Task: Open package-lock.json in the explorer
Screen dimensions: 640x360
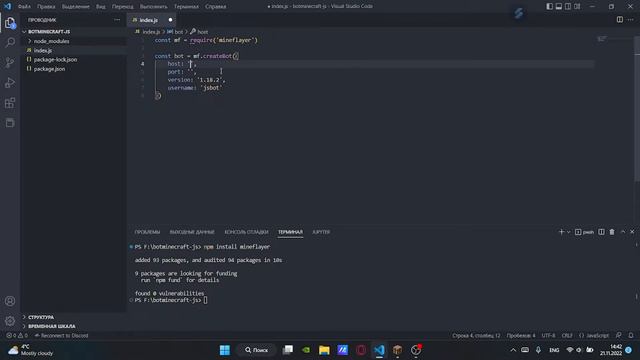Action: (73, 60)
